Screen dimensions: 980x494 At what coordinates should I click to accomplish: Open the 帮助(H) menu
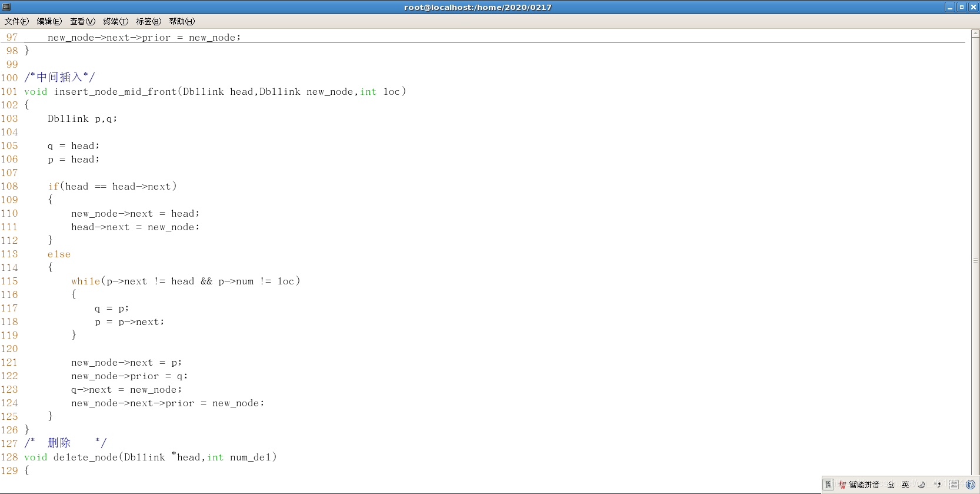182,21
